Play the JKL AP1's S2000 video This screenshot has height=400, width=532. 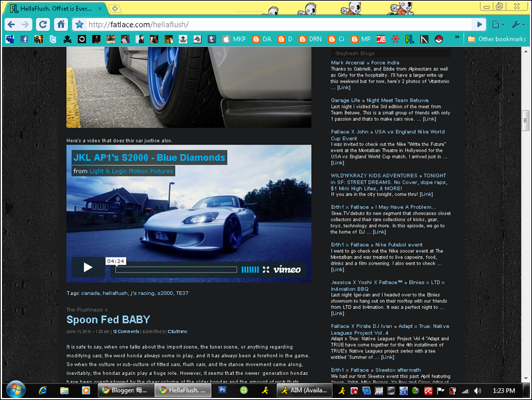click(88, 267)
